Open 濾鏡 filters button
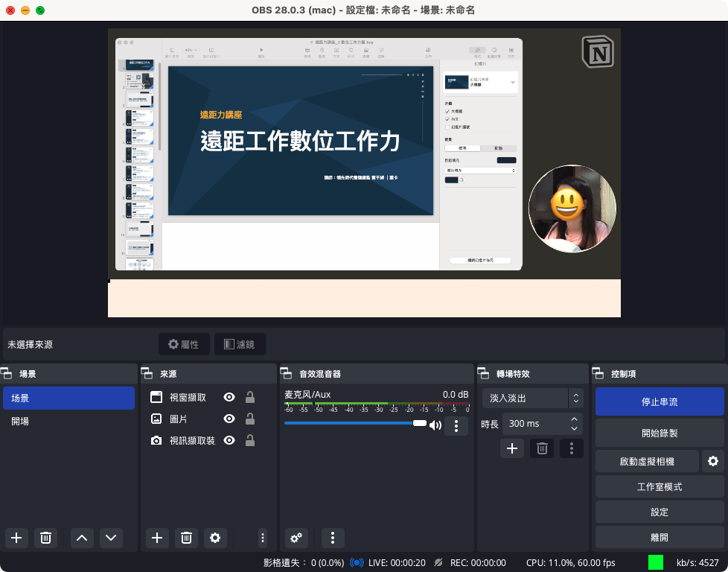Screen dimensions: 728x572 coord(240,344)
